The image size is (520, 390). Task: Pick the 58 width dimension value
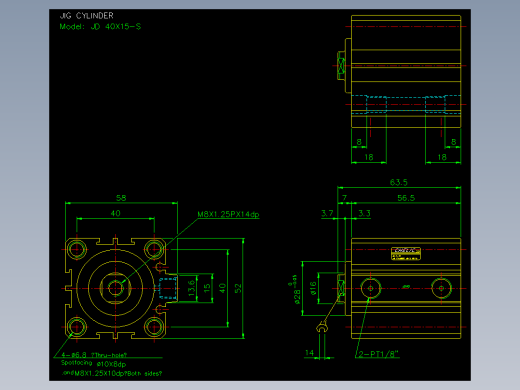coord(121,198)
